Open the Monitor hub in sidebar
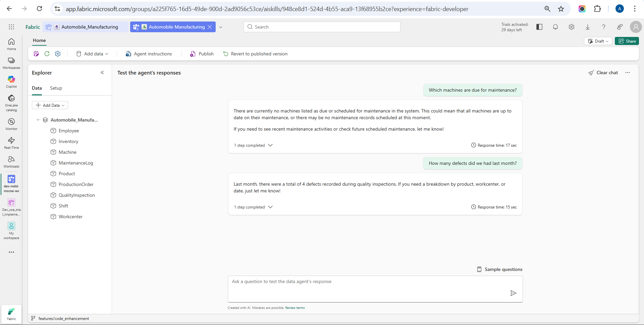Screen dimensions: 644x325 pos(11,124)
